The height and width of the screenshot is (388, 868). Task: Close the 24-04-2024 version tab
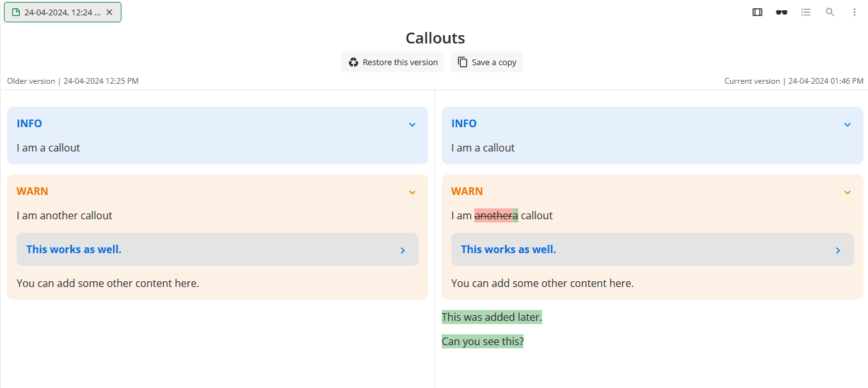pos(109,12)
